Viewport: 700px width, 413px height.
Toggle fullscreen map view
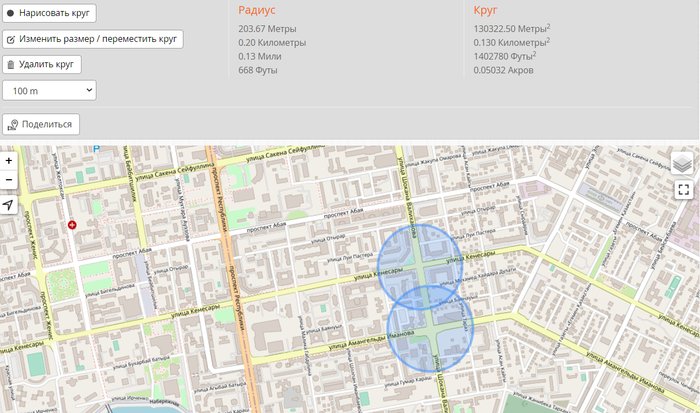[x=683, y=190]
